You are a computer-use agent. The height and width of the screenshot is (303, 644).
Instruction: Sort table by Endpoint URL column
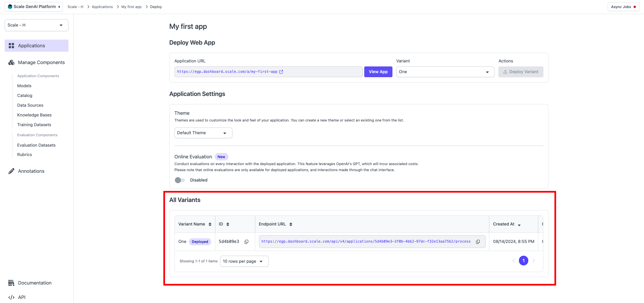291,224
